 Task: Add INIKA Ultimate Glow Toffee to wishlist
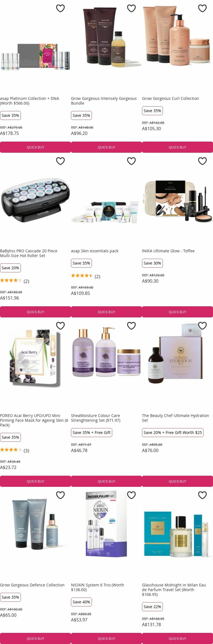pos(202,161)
